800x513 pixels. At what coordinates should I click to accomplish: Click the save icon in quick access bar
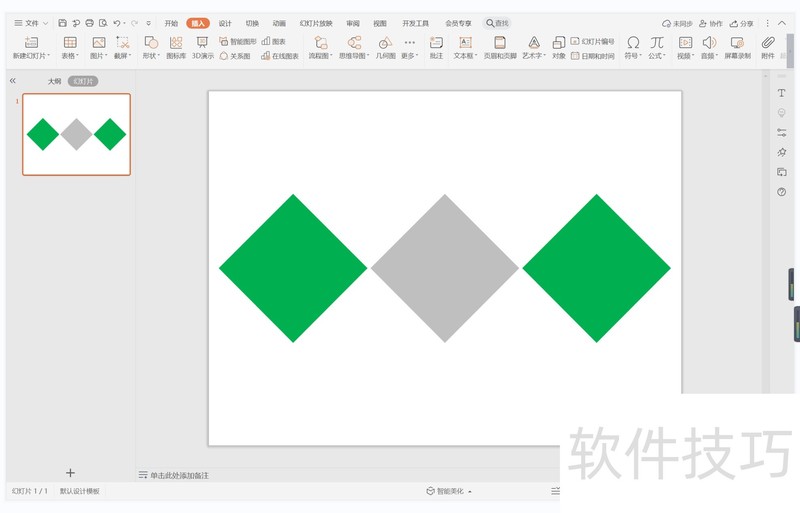[63, 23]
